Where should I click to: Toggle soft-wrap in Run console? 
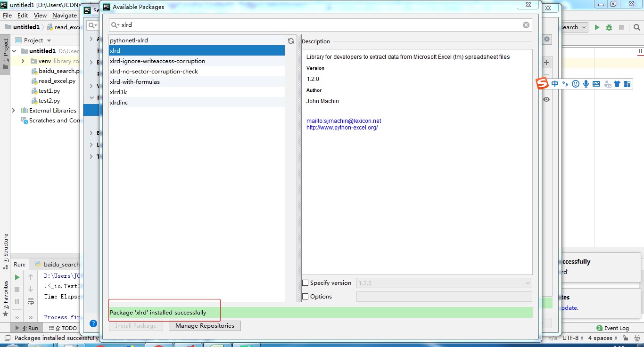coord(31,301)
